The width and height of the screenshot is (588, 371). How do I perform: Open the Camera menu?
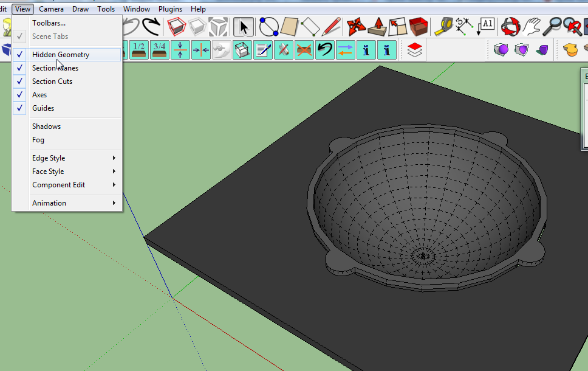tap(51, 9)
